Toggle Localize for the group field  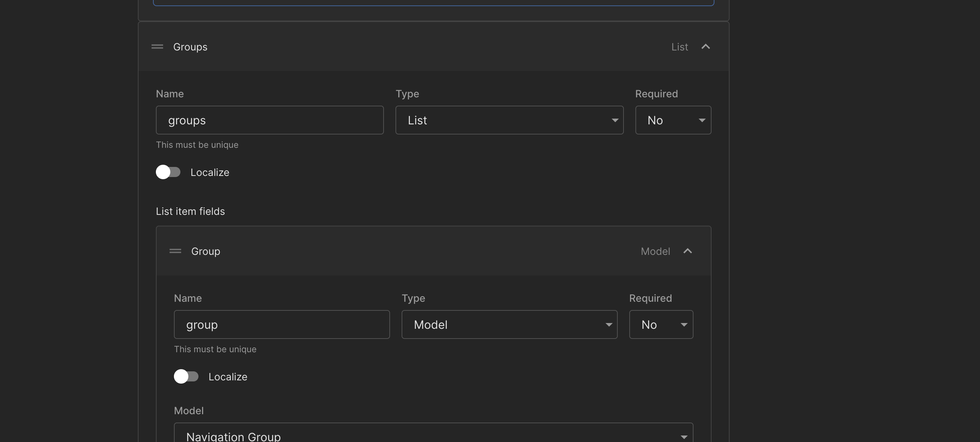tap(186, 377)
